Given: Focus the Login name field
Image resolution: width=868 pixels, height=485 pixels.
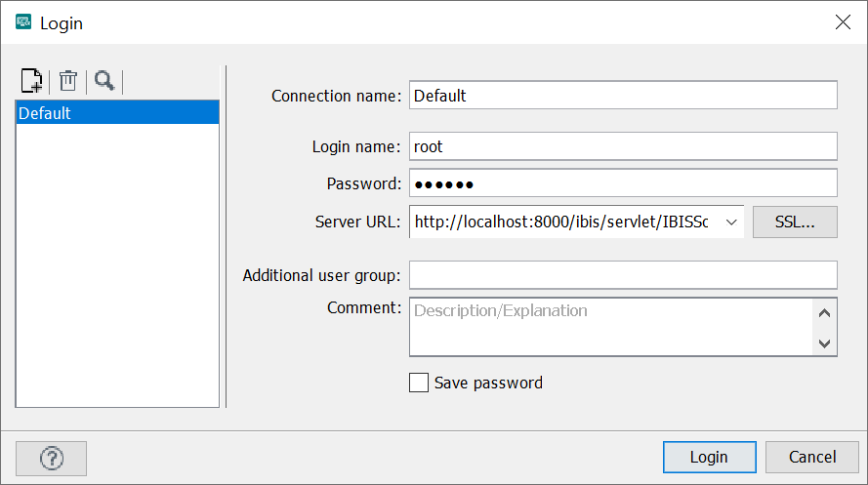Looking at the screenshot, I should [622, 146].
